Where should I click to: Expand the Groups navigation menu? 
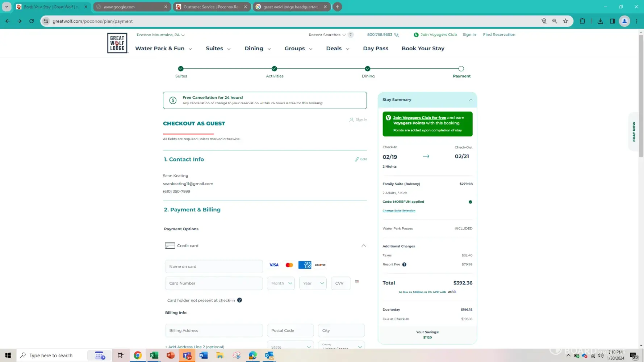click(298, 49)
